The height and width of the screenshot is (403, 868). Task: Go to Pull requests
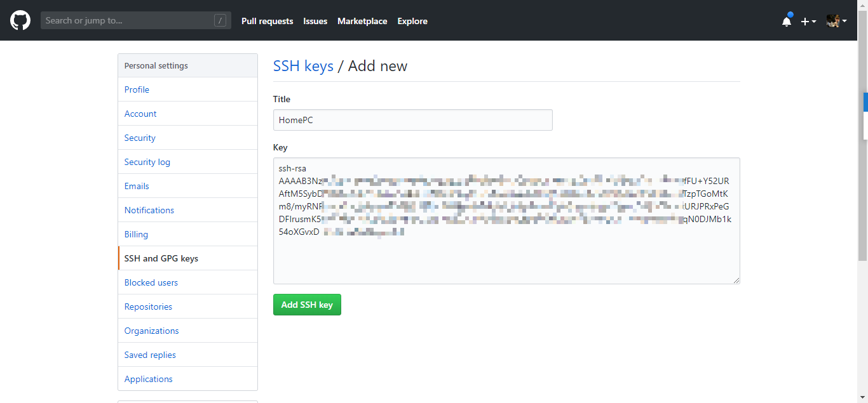pos(267,21)
